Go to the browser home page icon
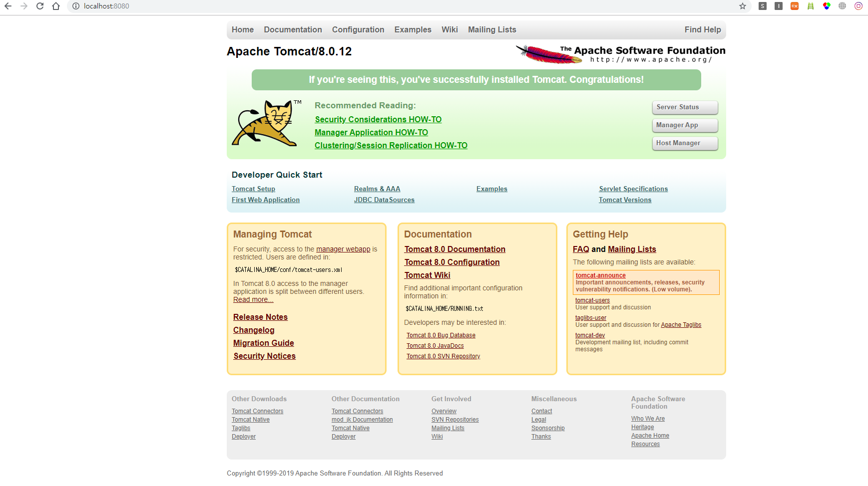Screen dimensions: 868x486 [56, 6]
